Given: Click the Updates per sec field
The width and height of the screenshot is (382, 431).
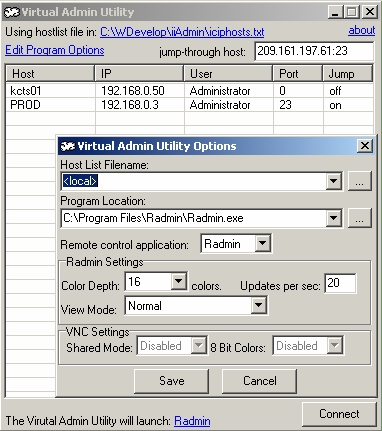Looking at the screenshot, I should (340, 283).
